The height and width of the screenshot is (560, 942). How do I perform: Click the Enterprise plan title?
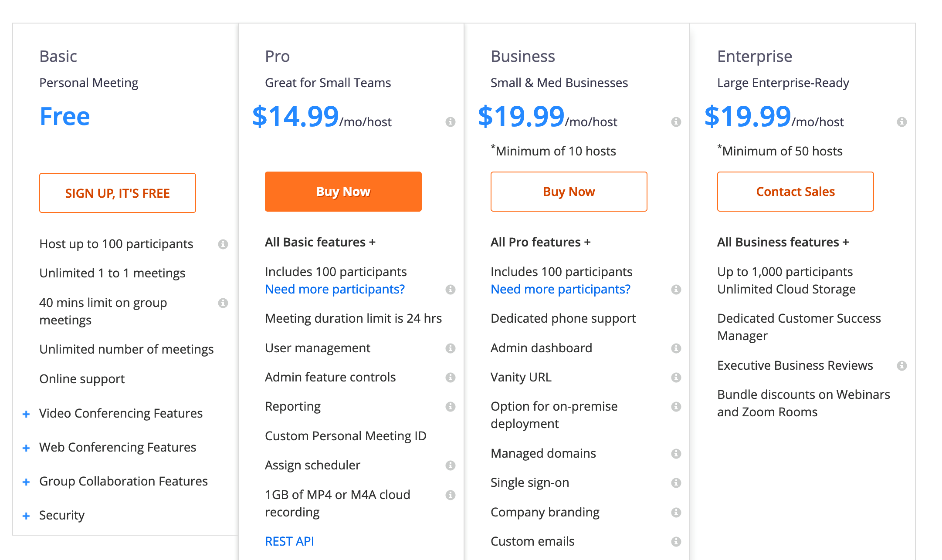(x=755, y=57)
